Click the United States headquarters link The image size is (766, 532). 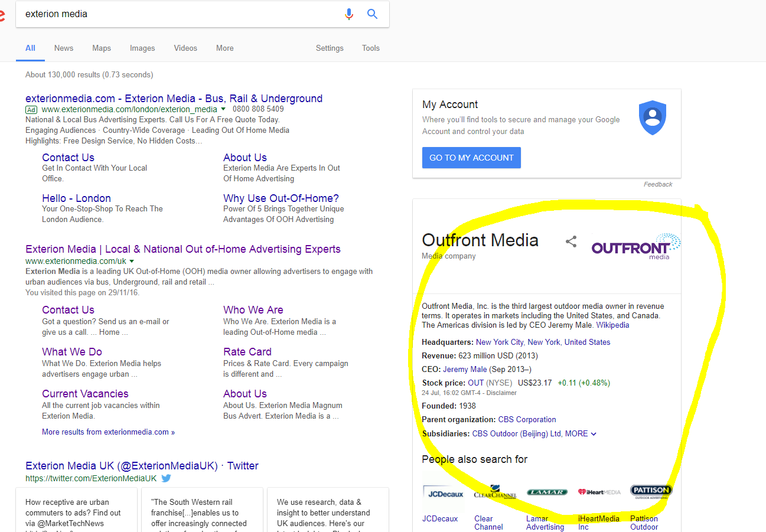[587, 342]
